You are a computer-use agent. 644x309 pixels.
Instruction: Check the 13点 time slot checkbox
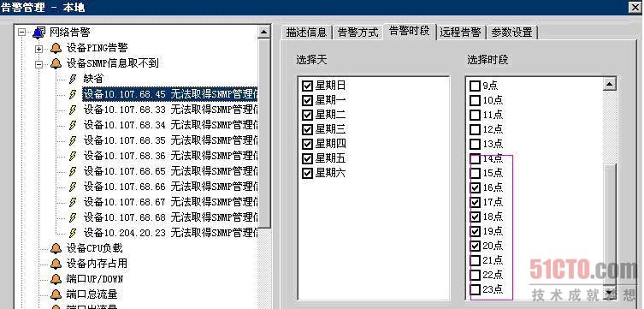click(x=476, y=144)
